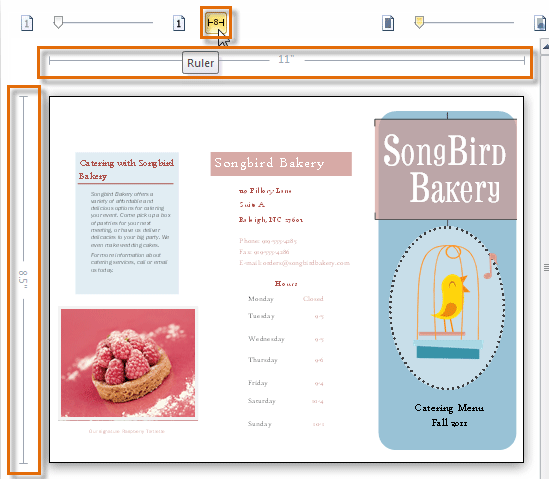The image size is (549, 479).
Task: Click the raspberry tart photo in preview
Action: (x=128, y=363)
